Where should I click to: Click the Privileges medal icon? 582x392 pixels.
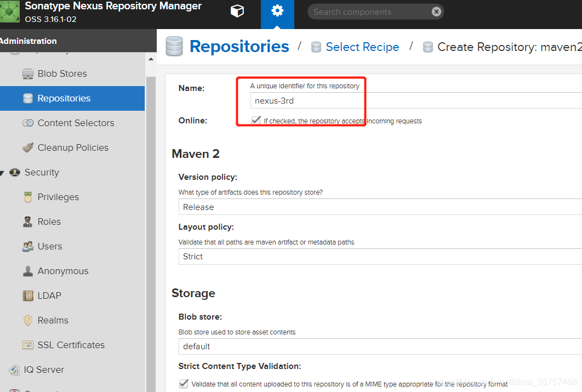click(x=28, y=197)
